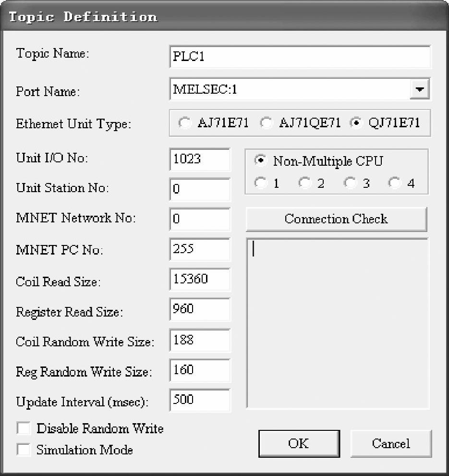Click inside the connection check results box
449x476 pixels.
coord(337,323)
